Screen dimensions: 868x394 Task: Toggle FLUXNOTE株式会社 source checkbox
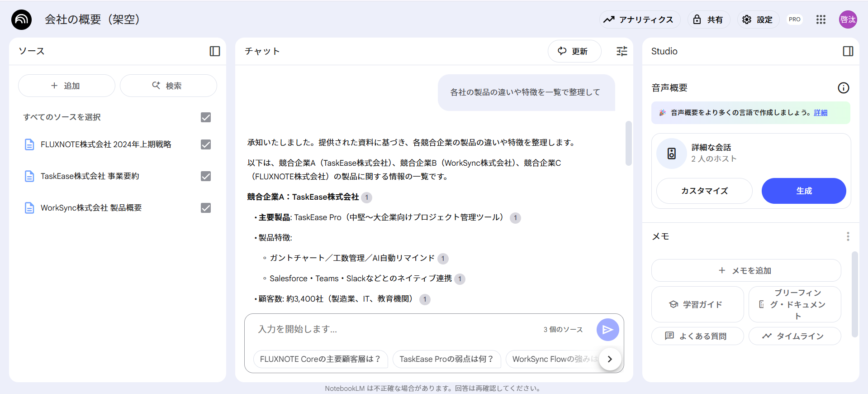[x=206, y=144]
